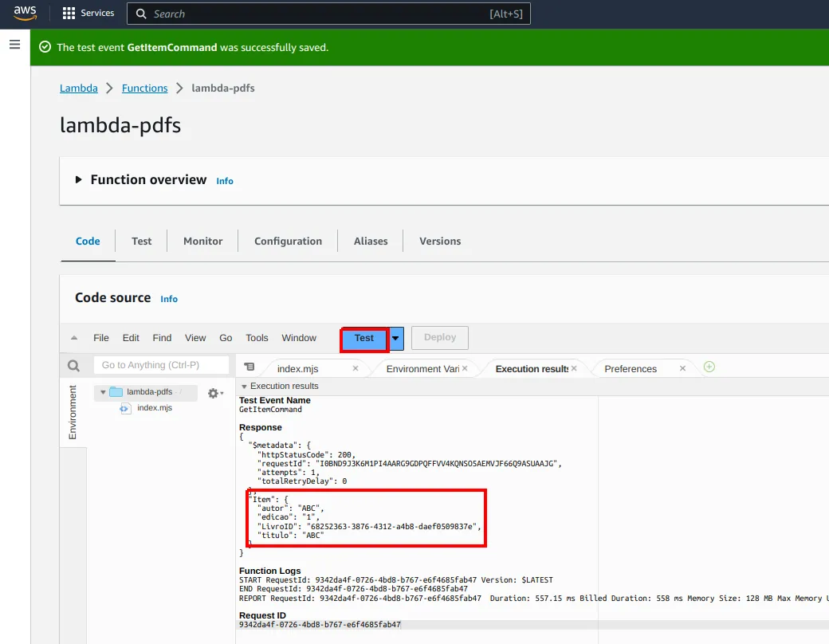Open the File menu
This screenshot has height=644, width=829.
[x=101, y=338]
